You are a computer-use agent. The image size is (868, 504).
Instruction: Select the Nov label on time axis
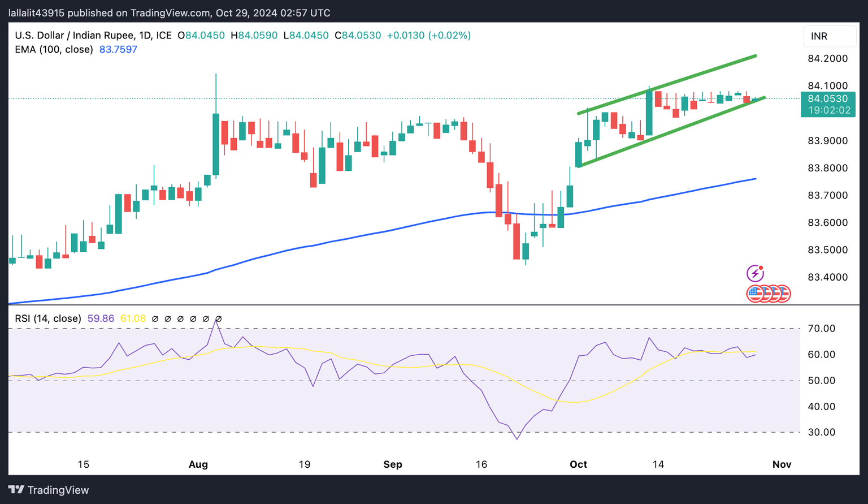[782, 464]
